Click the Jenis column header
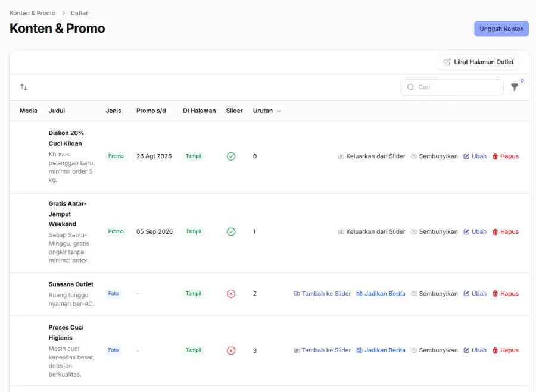 click(x=114, y=111)
